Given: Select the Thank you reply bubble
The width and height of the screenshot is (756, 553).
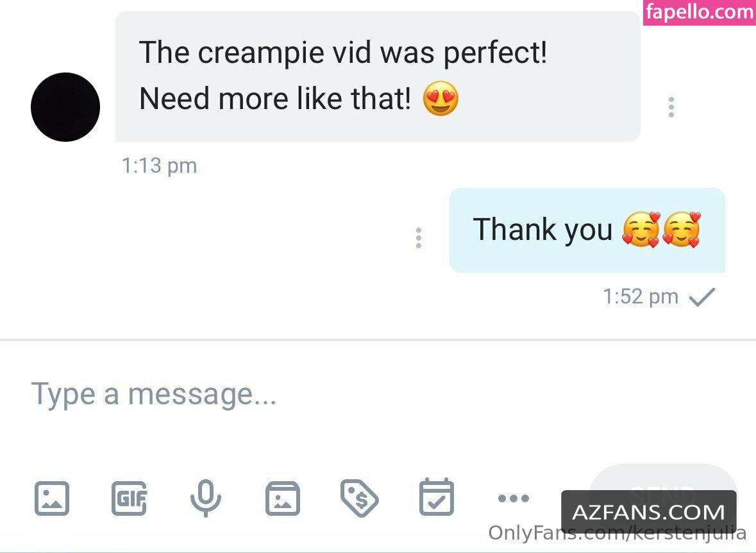Looking at the screenshot, I should coord(587,230).
